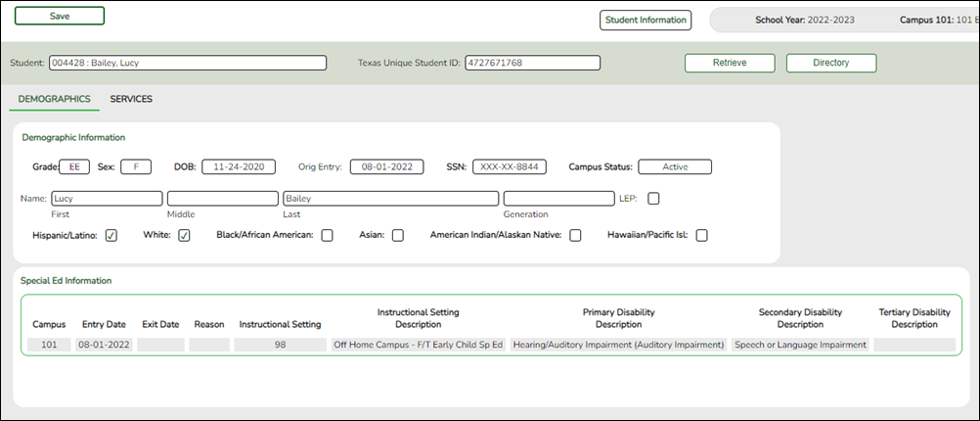The width and height of the screenshot is (980, 421).
Task: Uncheck the Hispanic/Latino checkbox
Action: 111,236
